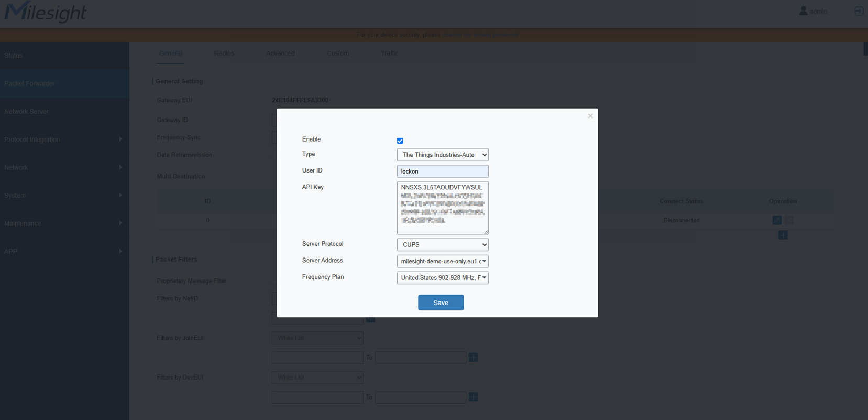Click the page scrollbar thumb on the right edge
Viewport: 868px width, 420px height.
866,48
